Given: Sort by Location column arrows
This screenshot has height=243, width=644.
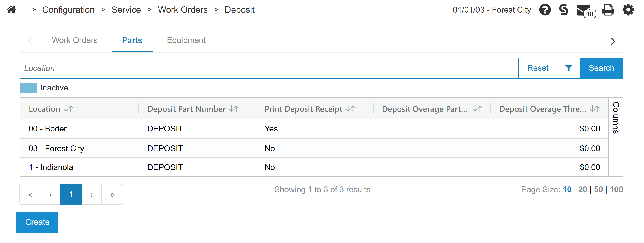Looking at the screenshot, I should (x=68, y=109).
